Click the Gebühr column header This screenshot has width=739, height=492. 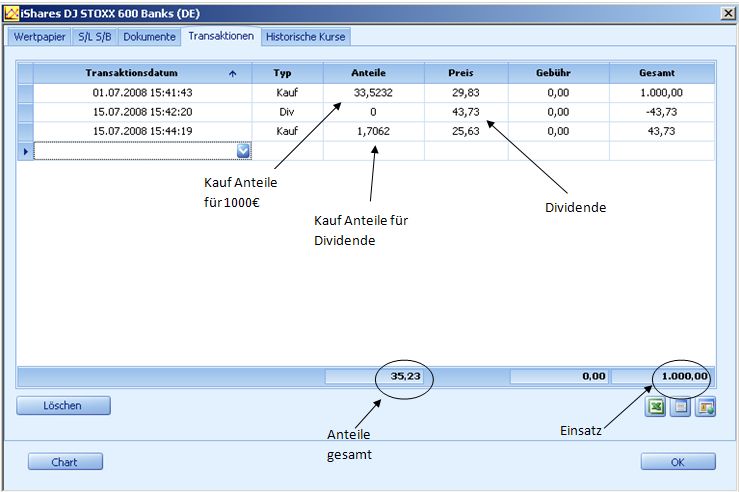coord(558,73)
